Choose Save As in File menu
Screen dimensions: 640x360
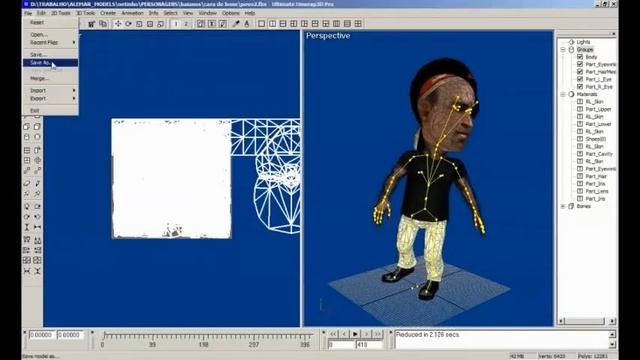coord(50,62)
